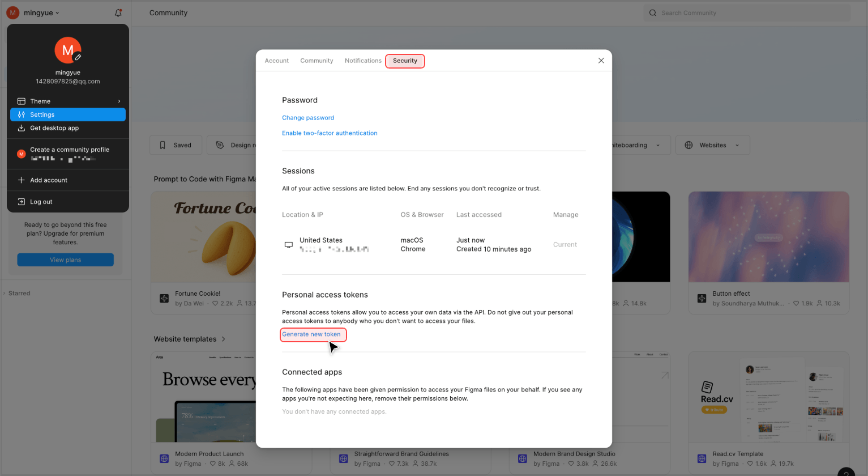The height and width of the screenshot is (476, 868).
Task: Close the settings dialog
Action: click(x=601, y=61)
